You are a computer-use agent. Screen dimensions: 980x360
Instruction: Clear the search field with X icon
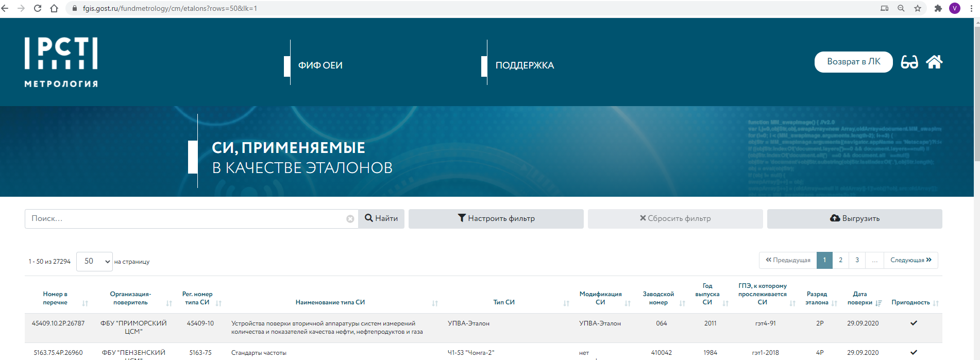(350, 219)
